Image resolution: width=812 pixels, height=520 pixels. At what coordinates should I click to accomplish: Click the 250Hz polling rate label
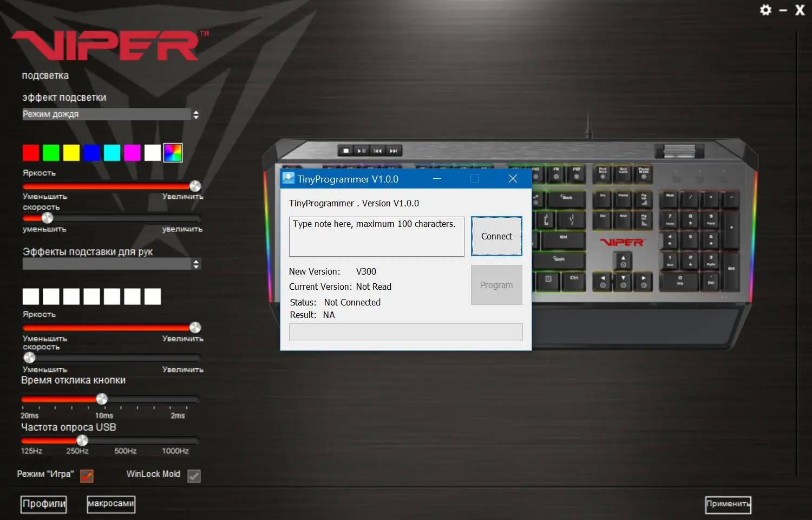tap(77, 451)
